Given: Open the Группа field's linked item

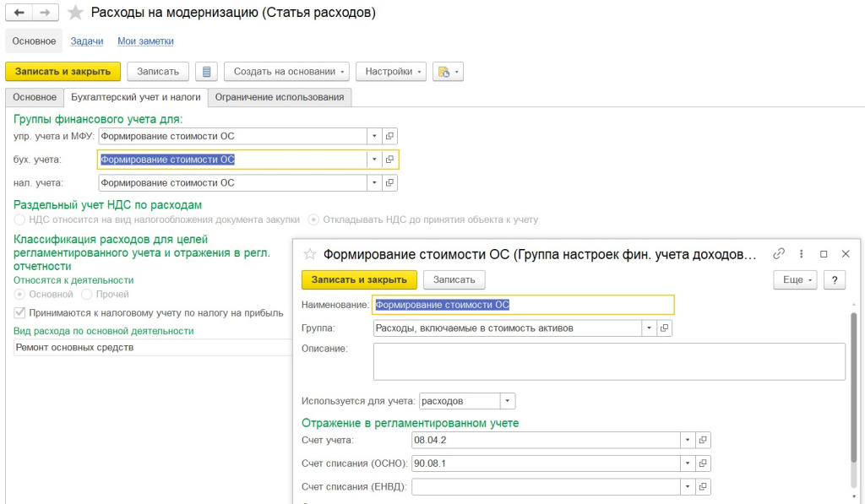Looking at the screenshot, I should coord(664,328).
